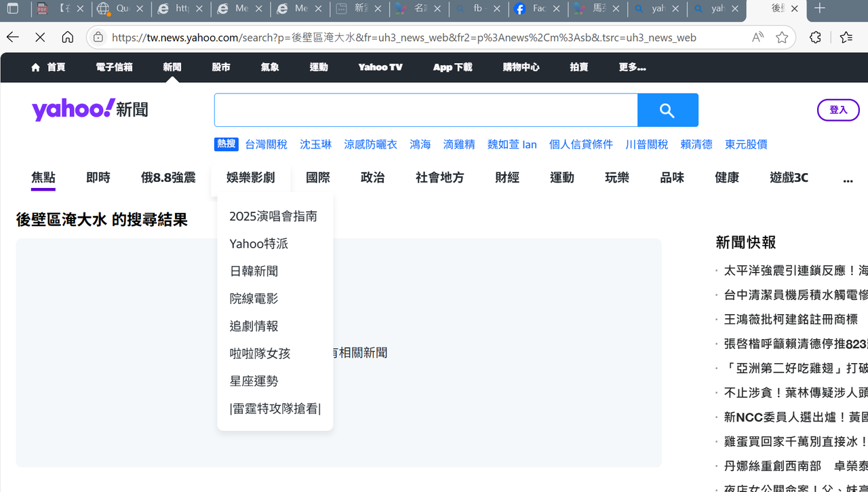Image resolution: width=868 pixels, height=492 pixels.
Task: Activate the read aloud icon
Action: click(757, 37)
